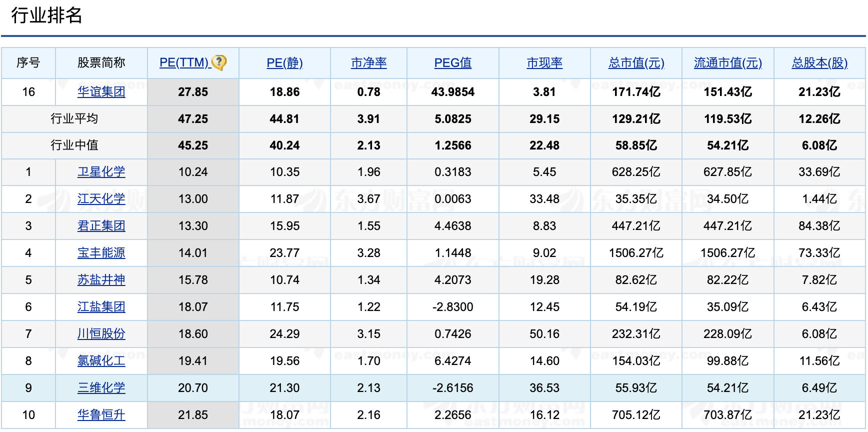Click 川恒股份 市现率 value 50.16
The width and height of the screenshot is (868, 432).
(x=544, y=334)
